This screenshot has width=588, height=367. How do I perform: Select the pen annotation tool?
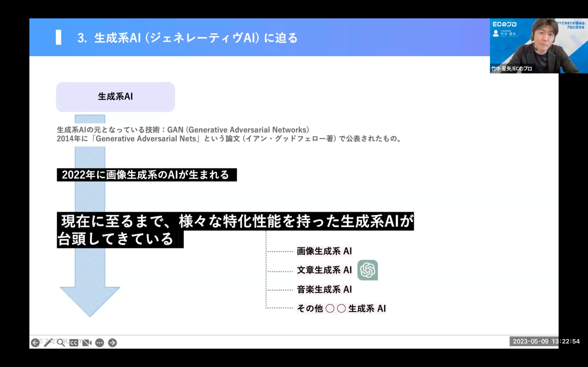[48, 343]
